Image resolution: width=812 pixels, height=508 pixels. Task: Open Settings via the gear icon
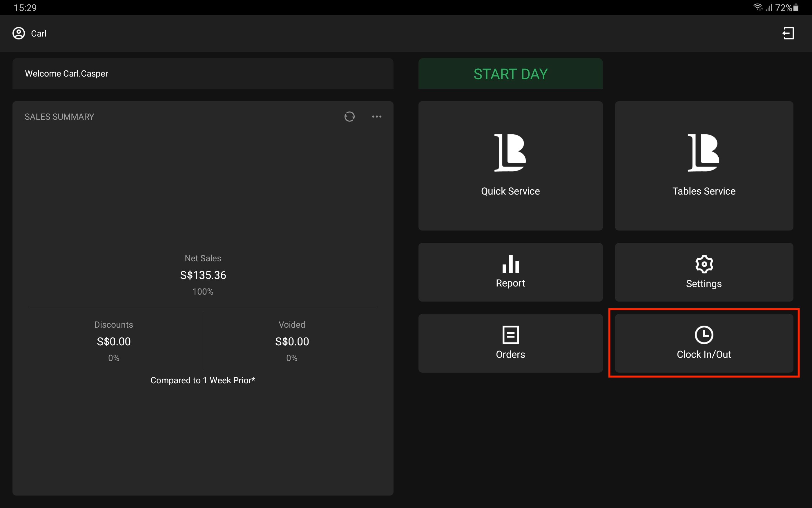pos(704,264)
